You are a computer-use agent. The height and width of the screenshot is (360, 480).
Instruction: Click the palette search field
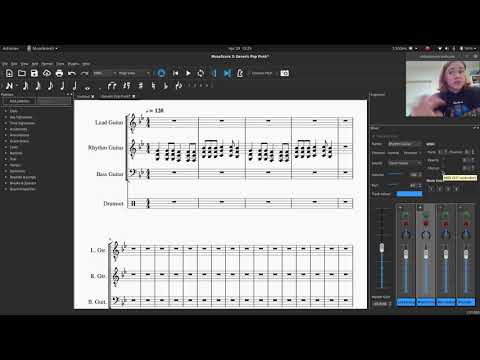[53, 101]
